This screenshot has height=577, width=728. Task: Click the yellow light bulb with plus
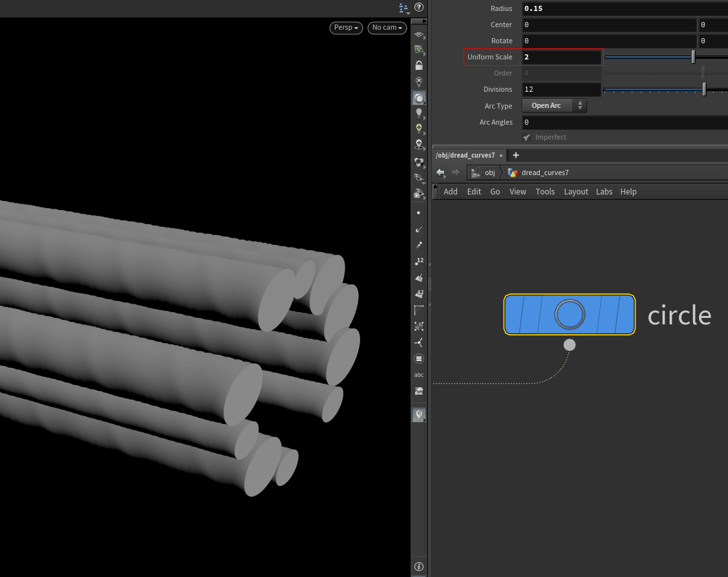pos(419,129)
